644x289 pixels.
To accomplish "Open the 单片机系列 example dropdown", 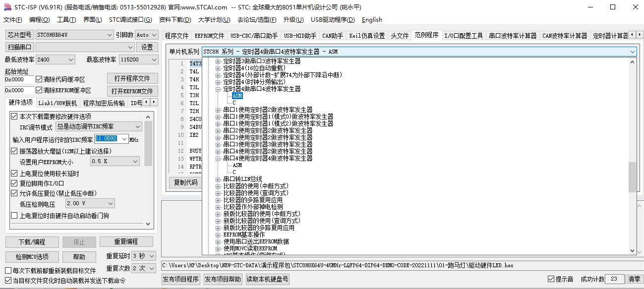I will pos(419,52).
